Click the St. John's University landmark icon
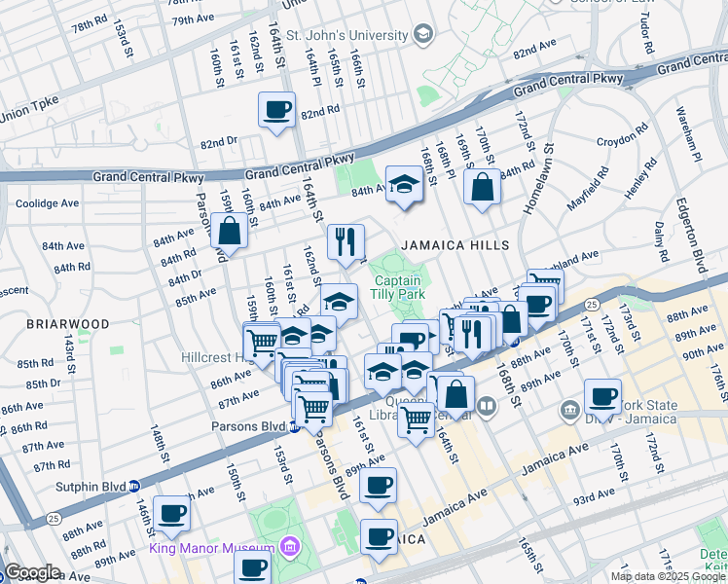728x584 pixels. pyautogui.click(x=421, y=35)
